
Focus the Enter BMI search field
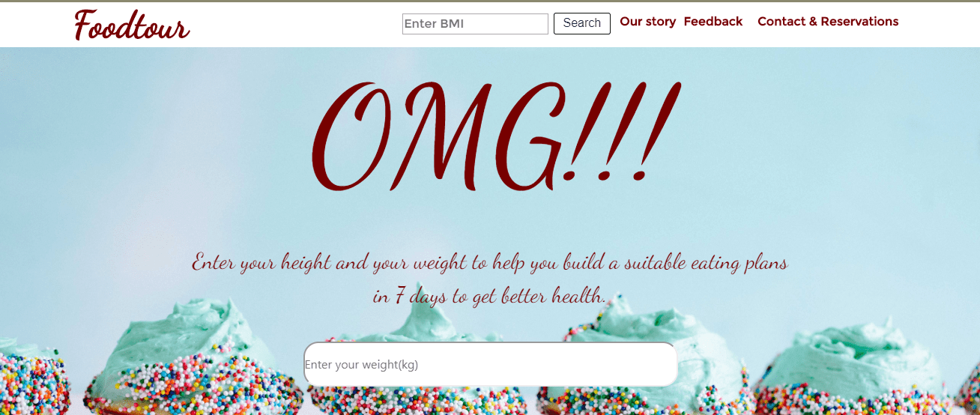[475, 24]
